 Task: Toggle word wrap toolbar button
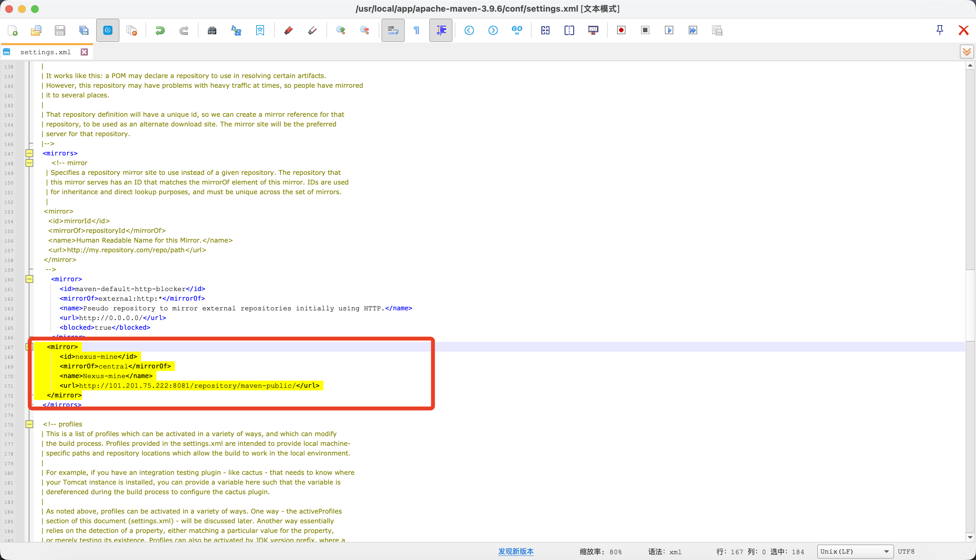393,30
